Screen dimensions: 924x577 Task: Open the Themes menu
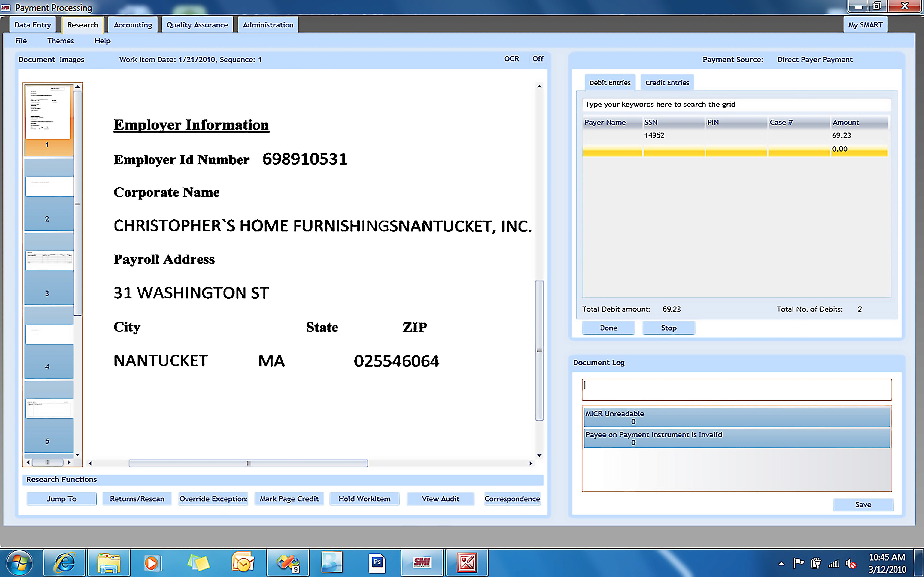coord(60,41)
